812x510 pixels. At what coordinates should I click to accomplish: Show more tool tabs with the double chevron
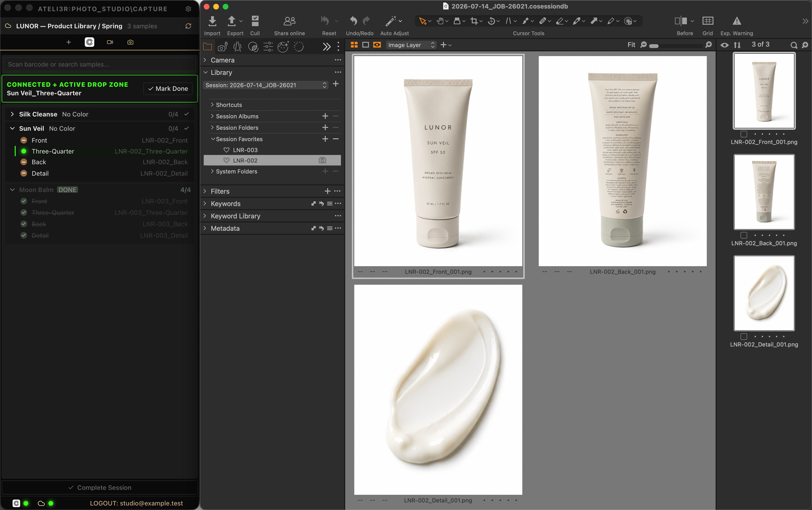[326, 47]
